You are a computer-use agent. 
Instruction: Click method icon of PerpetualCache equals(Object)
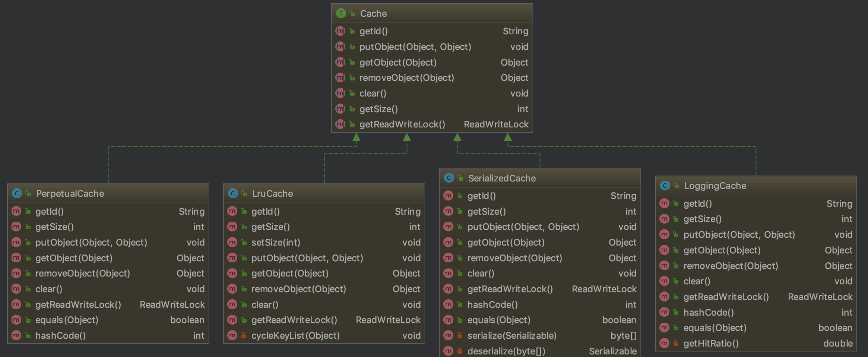[16, 320]
